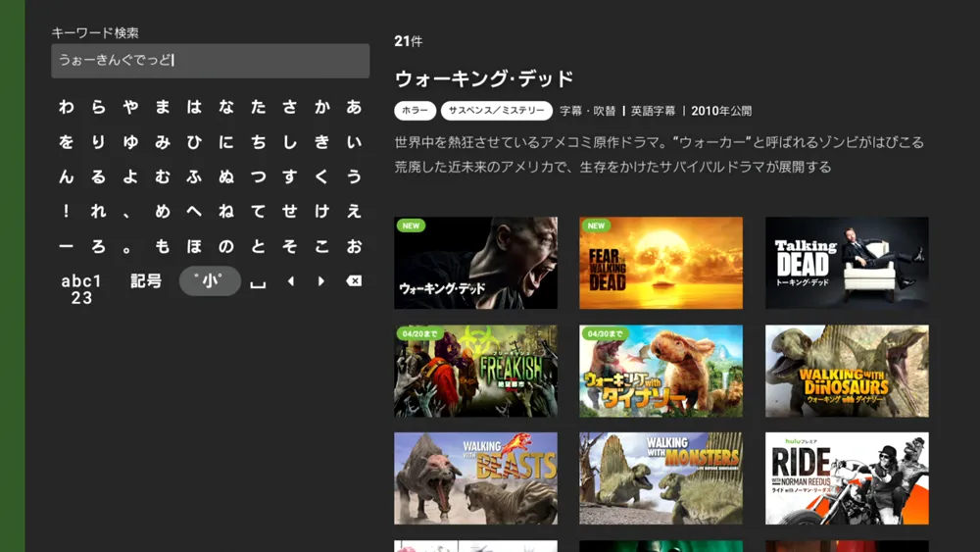Select the は key

[194, 107]
